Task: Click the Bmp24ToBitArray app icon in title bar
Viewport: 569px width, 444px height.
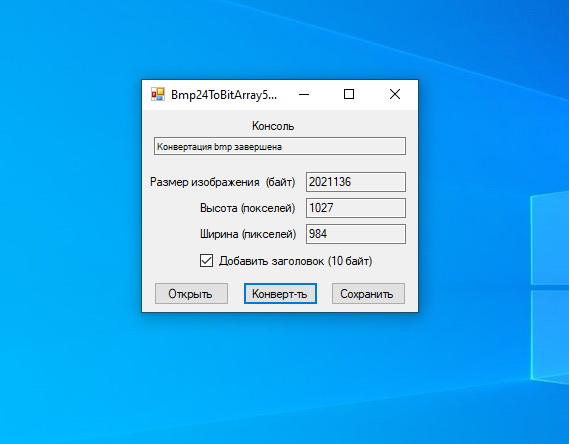Action: point(158,94)
